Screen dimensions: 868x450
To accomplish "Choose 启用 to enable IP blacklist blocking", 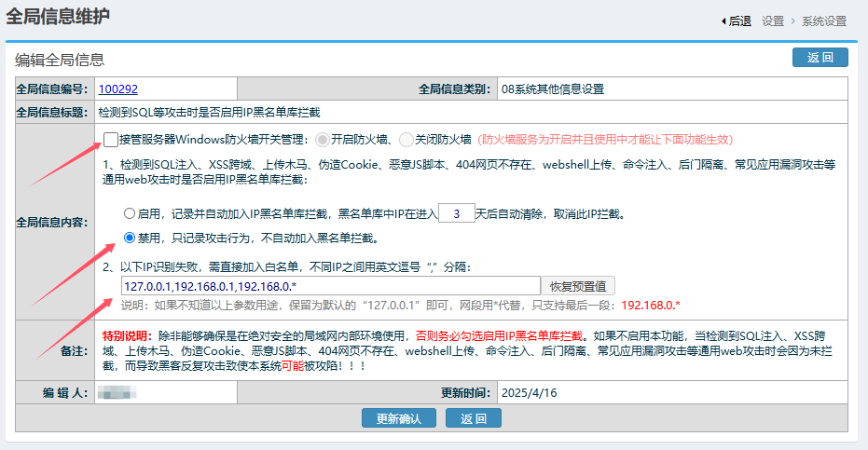I will pos(130,213).
